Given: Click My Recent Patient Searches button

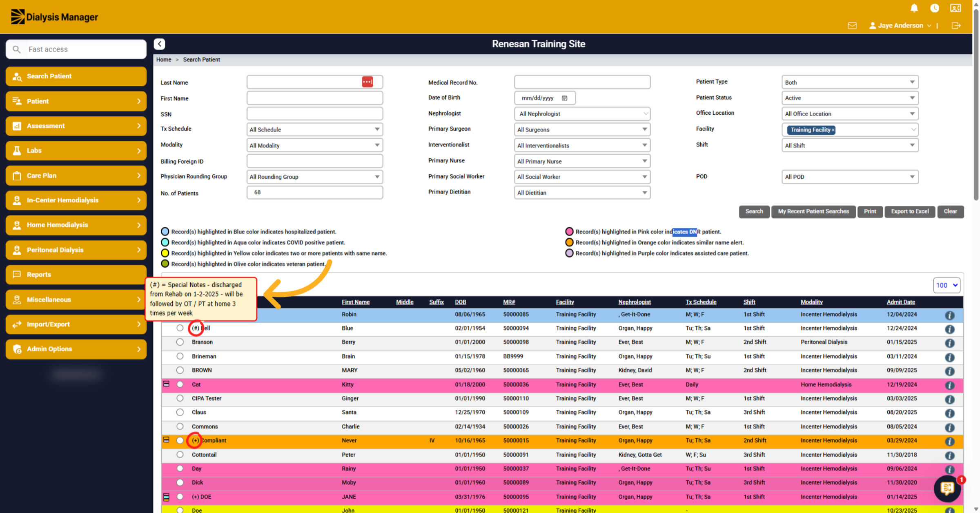Looking at the screenshot, I should pyautogui.click(x=813, y=211).
